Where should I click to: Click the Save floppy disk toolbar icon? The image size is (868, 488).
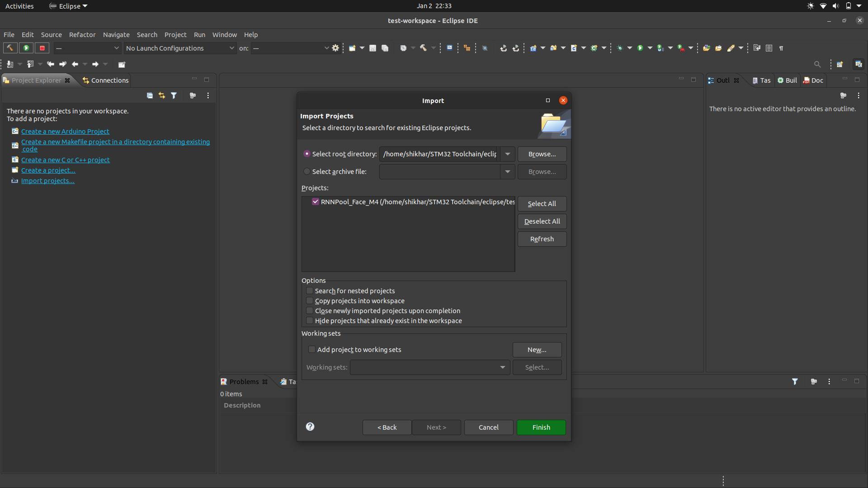(373, 48)
